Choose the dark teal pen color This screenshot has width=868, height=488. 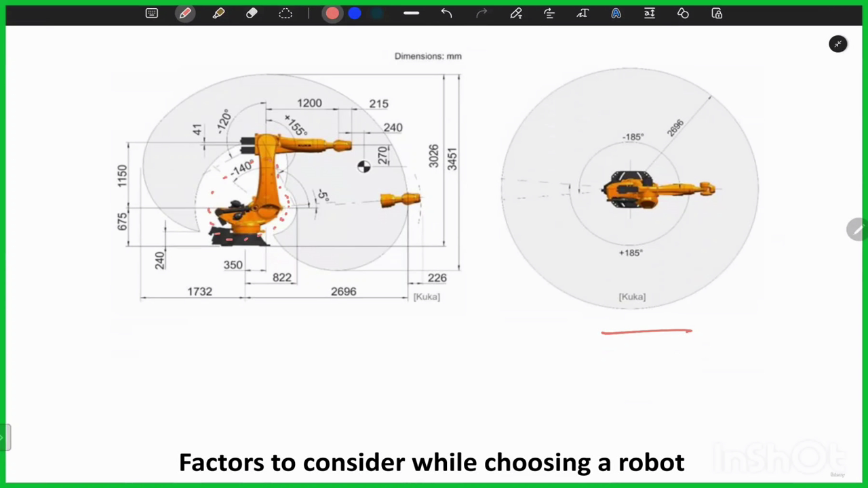click(x=377, y=14)
